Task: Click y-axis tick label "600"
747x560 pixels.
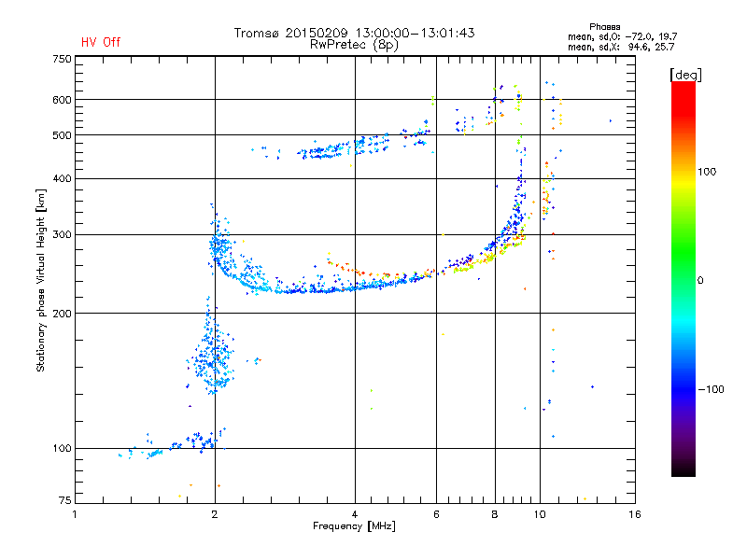Action: [62, 100]
